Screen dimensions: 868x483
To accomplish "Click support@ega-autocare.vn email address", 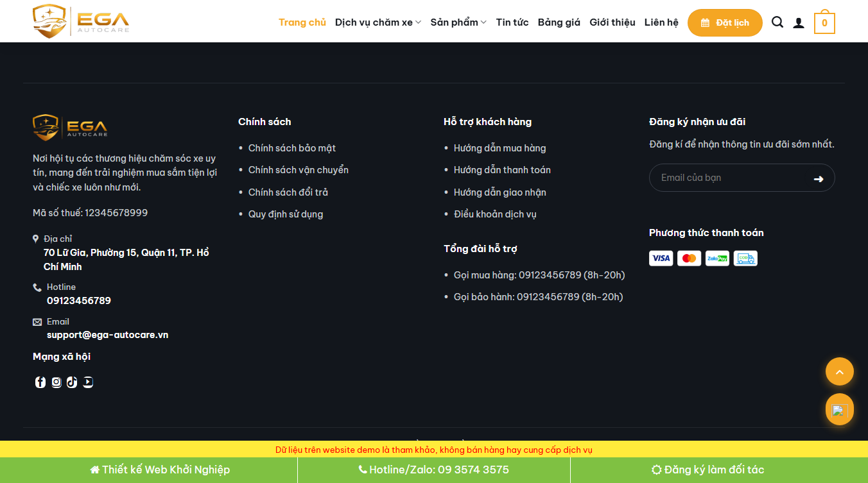I will pos(107,335).
